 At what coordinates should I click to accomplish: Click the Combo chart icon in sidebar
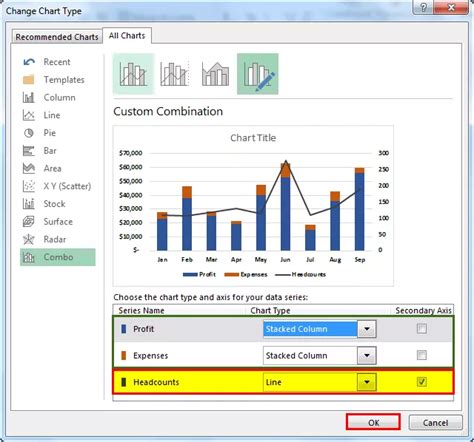click(29, 257)
